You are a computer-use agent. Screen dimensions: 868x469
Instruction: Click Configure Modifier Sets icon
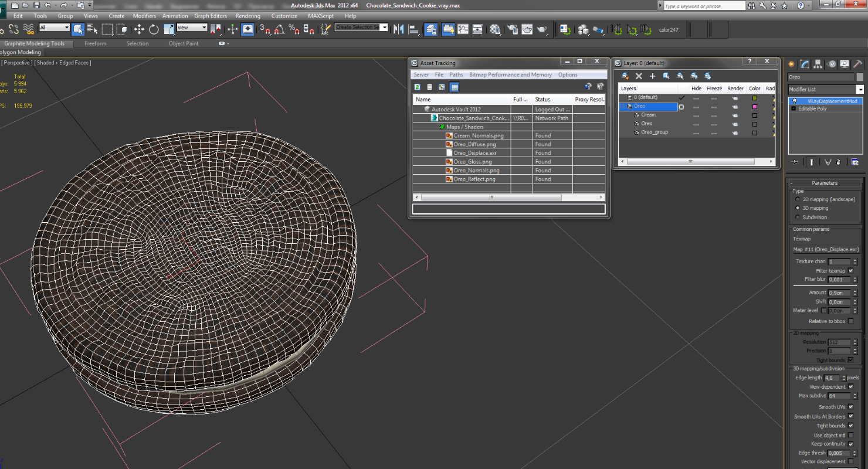pyautogui.click(x=855, y=162)
